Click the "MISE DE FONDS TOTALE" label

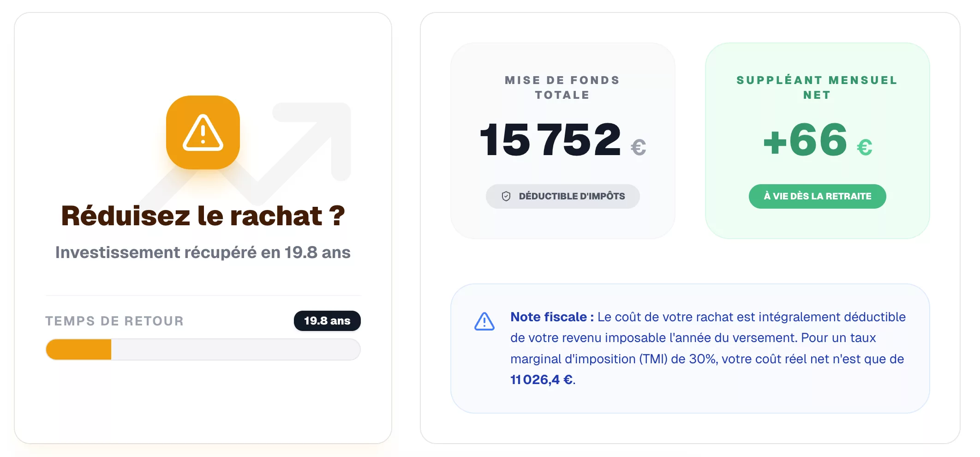(x=562, y=88)
